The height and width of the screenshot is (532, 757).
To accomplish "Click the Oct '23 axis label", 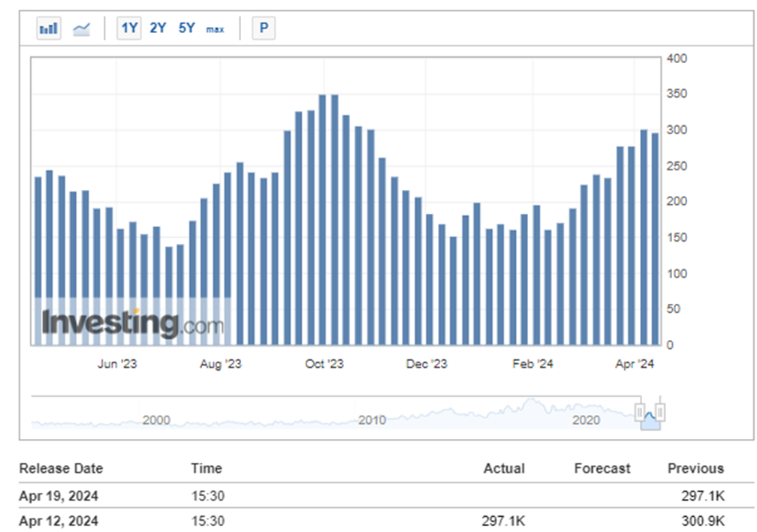I will click(x=324, y=364).
